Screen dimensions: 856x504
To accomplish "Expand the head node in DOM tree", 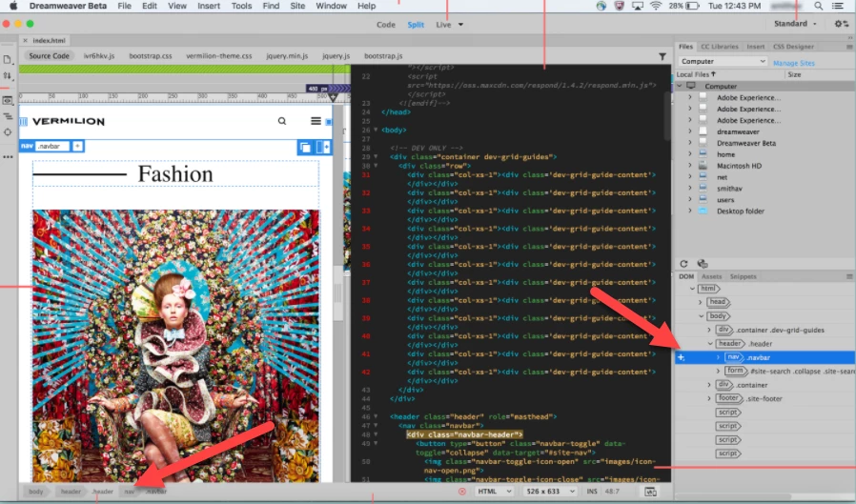I will [x=701, y=302].
